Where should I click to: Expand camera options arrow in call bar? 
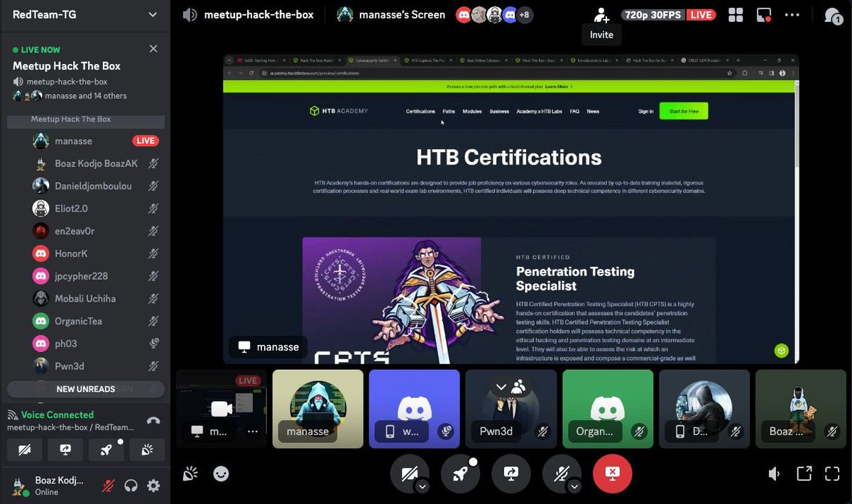(x=422, y=486)
